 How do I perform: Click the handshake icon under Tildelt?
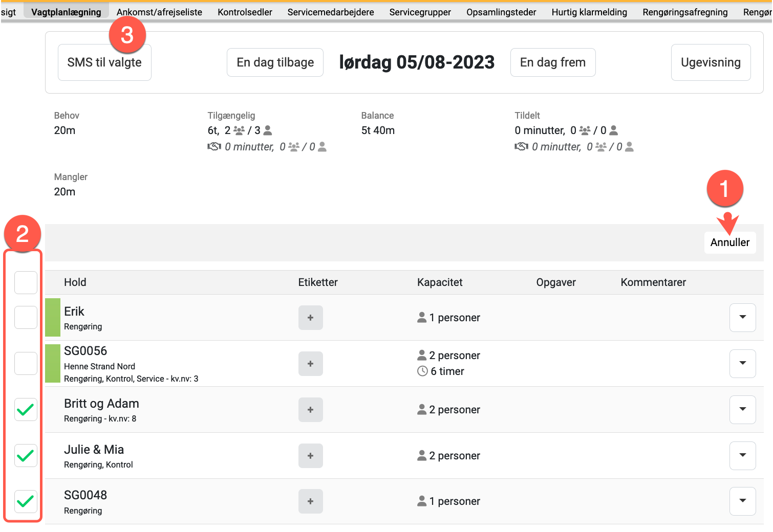521,147
